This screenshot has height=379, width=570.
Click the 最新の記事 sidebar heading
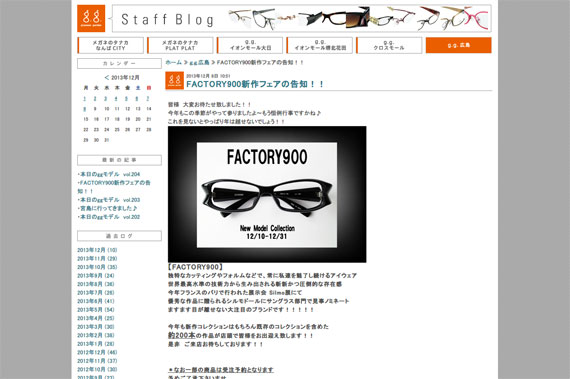(x=119, y=160)
